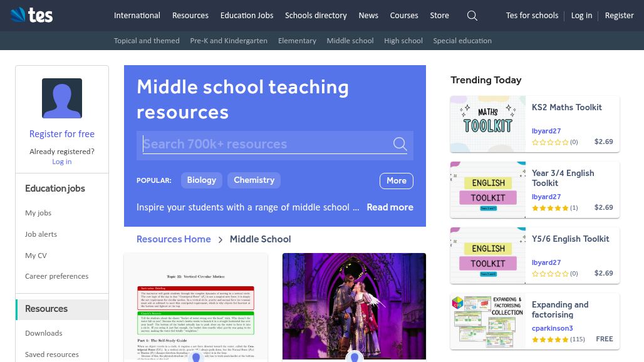Open the Maths Toolkit thumbnail image
This screenshot has height=362, width=644.
click(488, 124)
